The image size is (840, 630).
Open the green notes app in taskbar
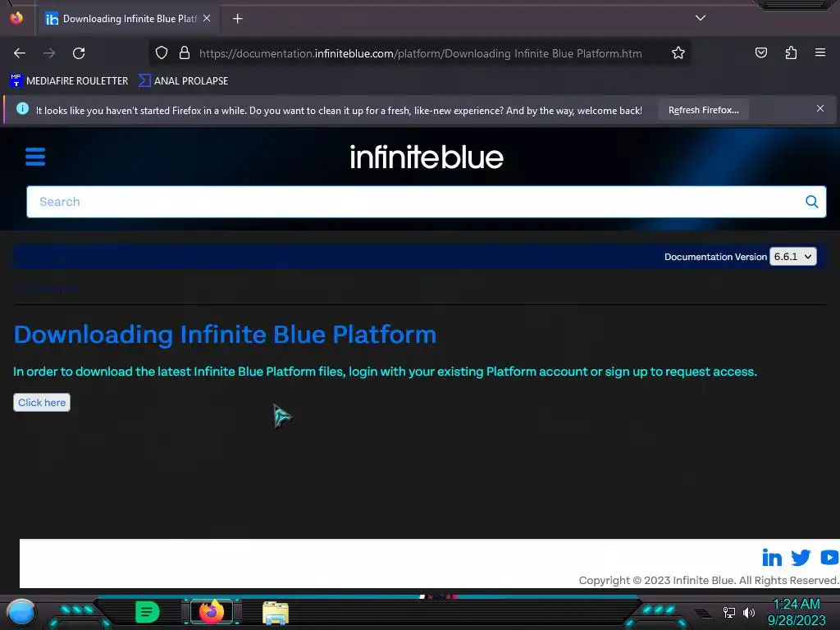148,612
